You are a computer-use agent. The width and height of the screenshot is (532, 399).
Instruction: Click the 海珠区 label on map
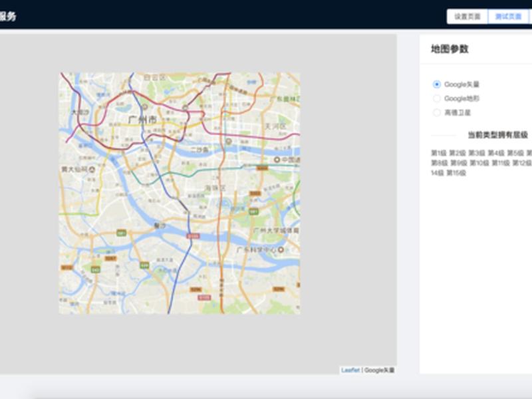coord(215,188)
